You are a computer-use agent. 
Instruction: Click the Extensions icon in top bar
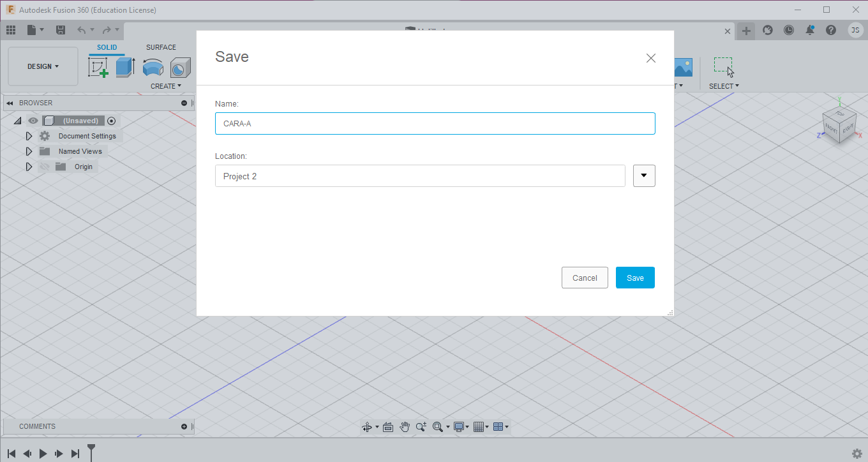pos(768,30)
